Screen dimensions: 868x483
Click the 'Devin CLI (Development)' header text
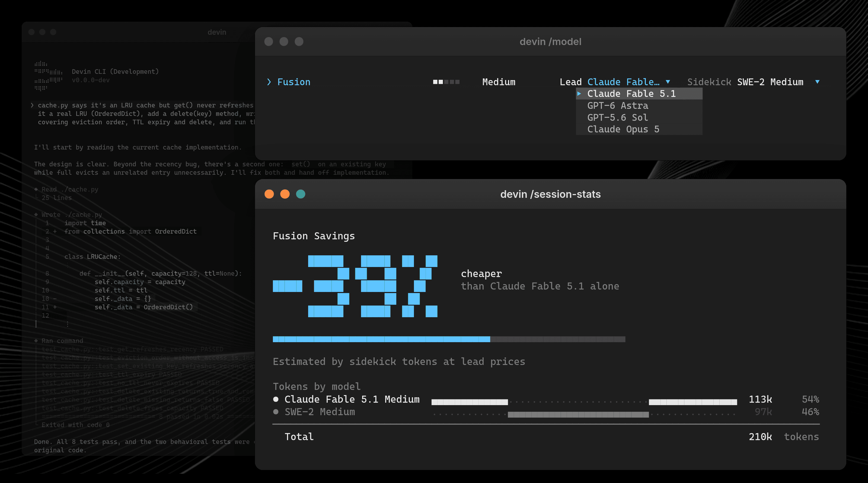(x=115, y=71)
